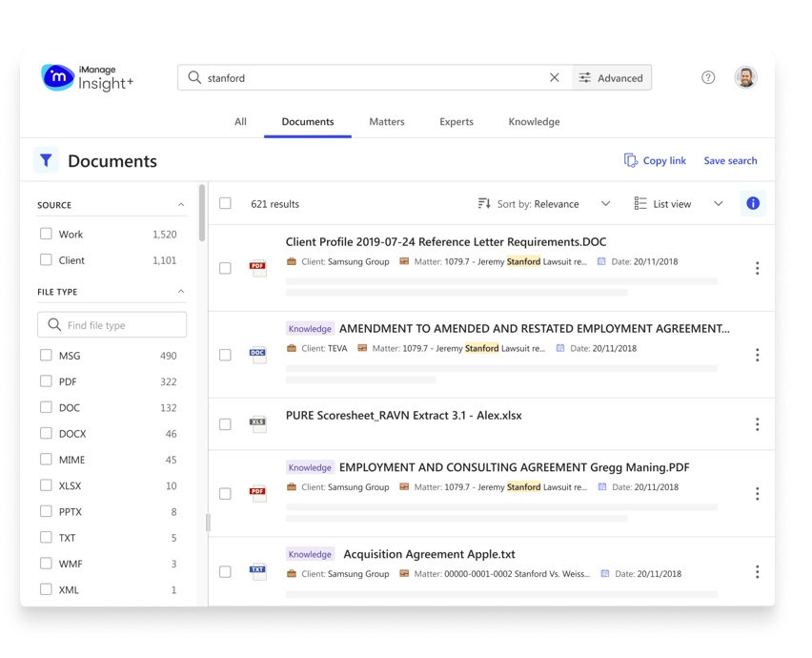
Task: Click the Knowledge tag on Gregg Maning document
Action: coord(310,467)
